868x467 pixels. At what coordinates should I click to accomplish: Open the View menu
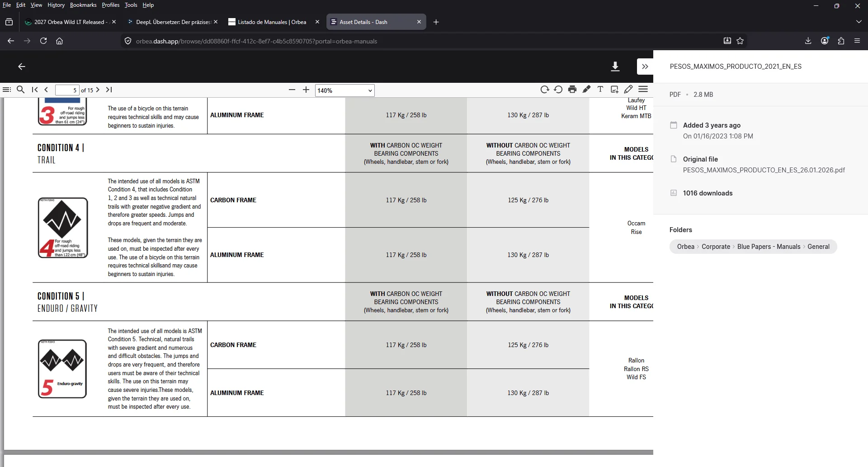(x=36, y=5)
